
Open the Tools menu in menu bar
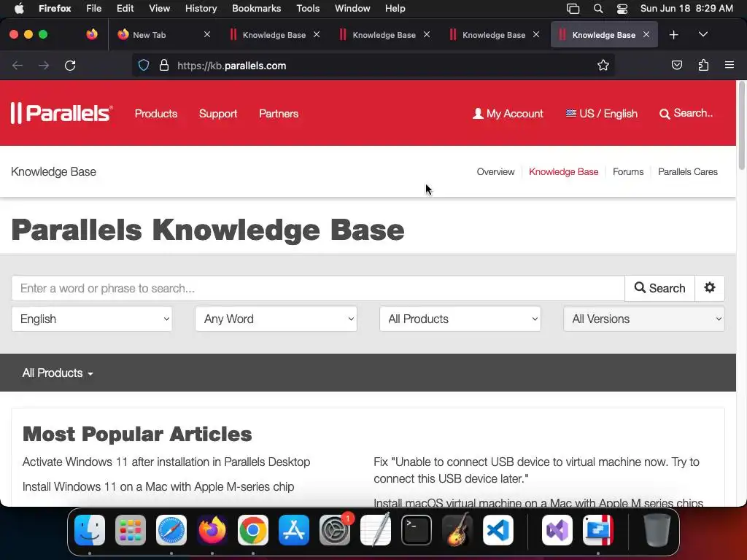click(x=308, y=9)
